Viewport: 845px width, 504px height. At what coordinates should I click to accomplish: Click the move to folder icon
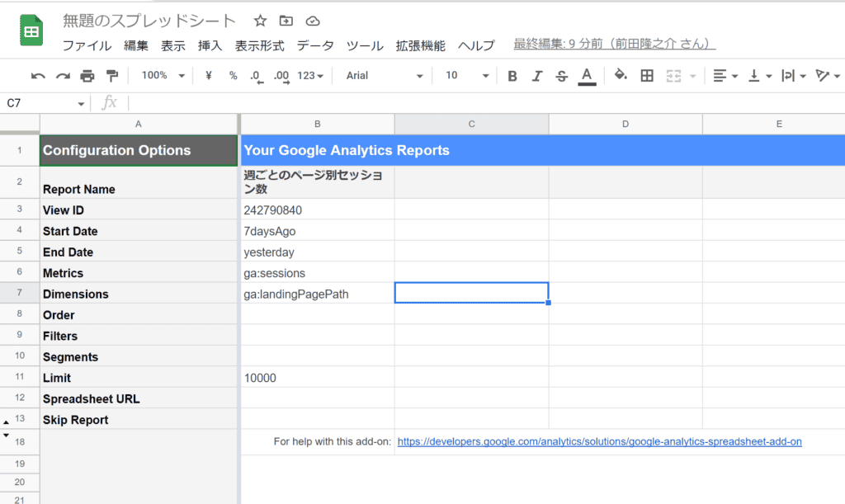coord(286,21)
